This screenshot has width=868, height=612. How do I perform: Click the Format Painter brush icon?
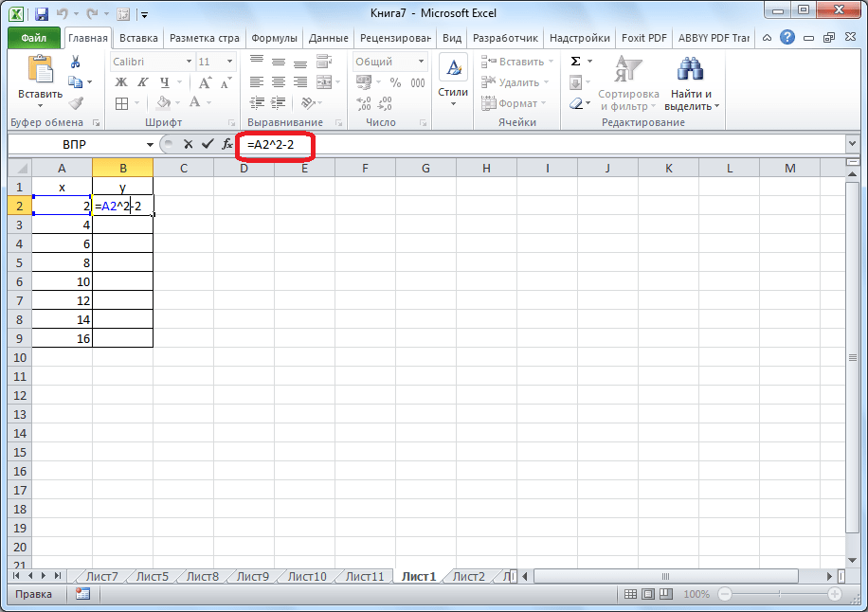pyautogui.click(x=76, y=103)
